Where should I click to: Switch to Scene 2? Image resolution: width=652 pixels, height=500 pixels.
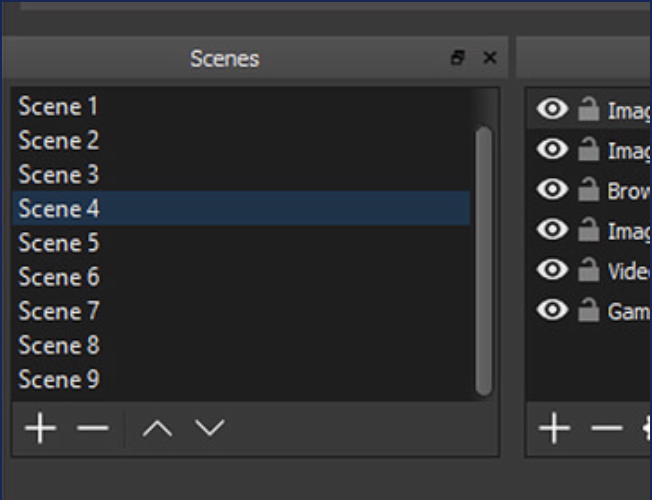coord(58,140)
